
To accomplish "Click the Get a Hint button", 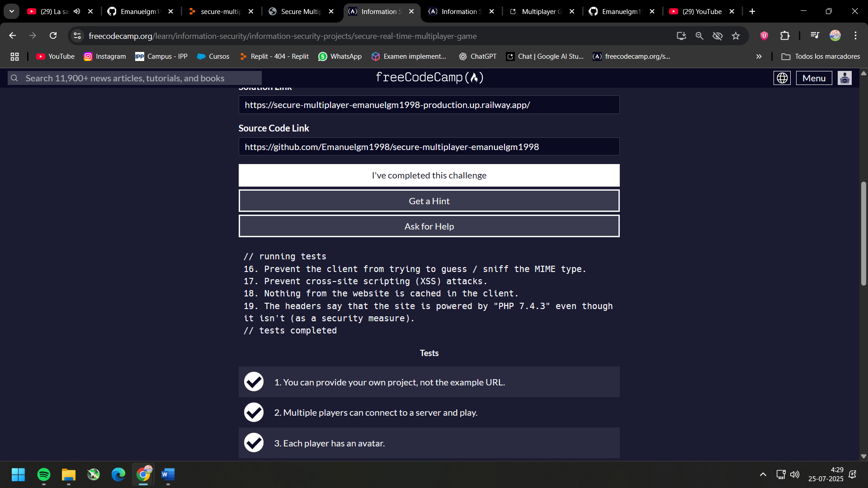I will [x=429, y=201].
